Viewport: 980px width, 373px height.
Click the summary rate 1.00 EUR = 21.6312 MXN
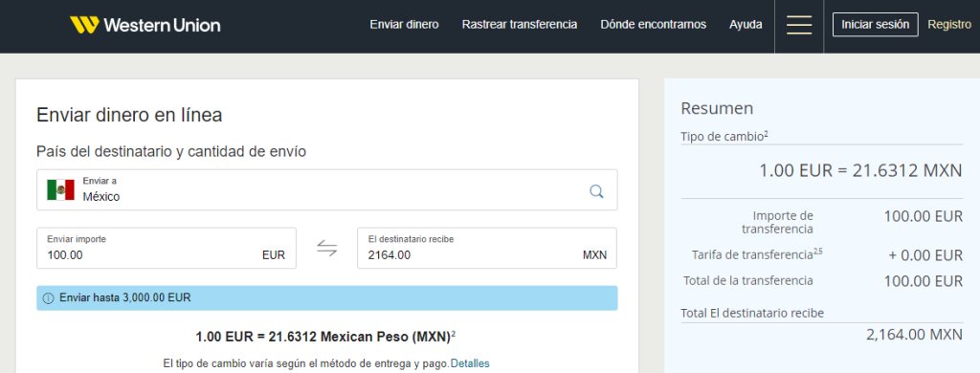point(860,170)
